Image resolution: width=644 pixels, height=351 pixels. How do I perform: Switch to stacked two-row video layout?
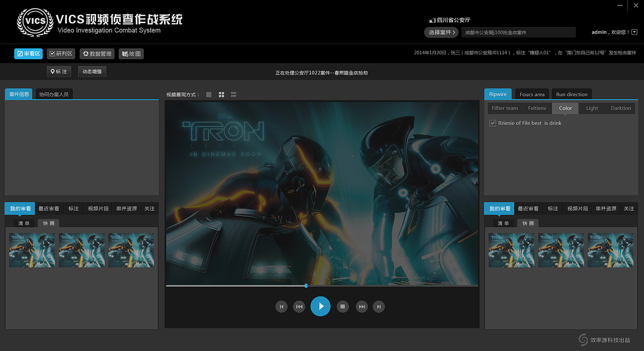(x=233, y=95)
